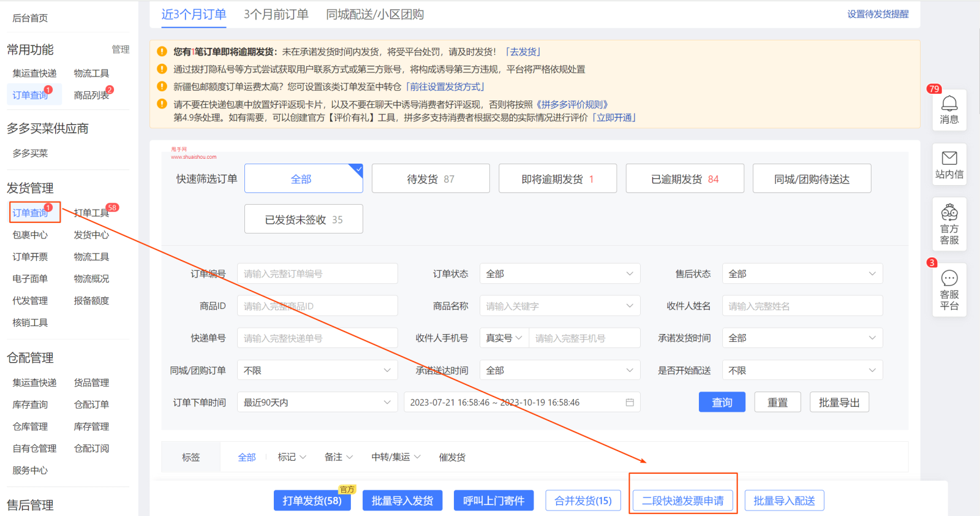Viewport: 980px width, 516px height.
Task: Open the 前往设置发货方式 link
Action: [445, 86]
